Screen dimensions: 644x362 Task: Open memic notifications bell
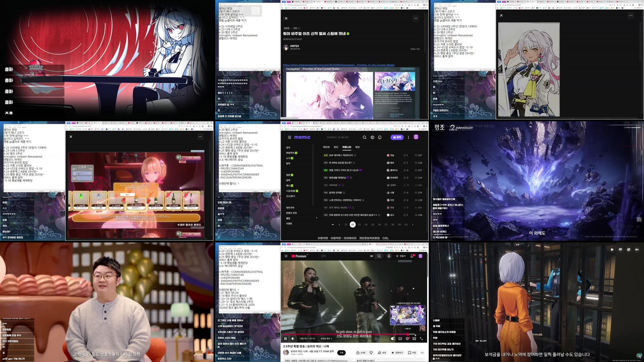(380, 137)
